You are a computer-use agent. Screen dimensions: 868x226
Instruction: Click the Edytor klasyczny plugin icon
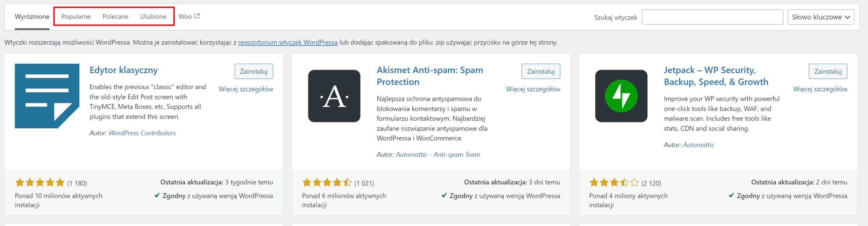pos(47,96)
